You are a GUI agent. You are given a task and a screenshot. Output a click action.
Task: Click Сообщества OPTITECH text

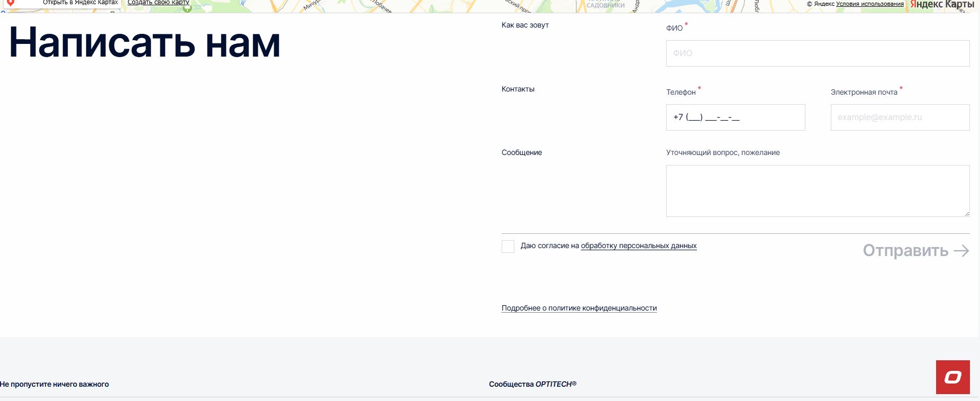[532, 384]
